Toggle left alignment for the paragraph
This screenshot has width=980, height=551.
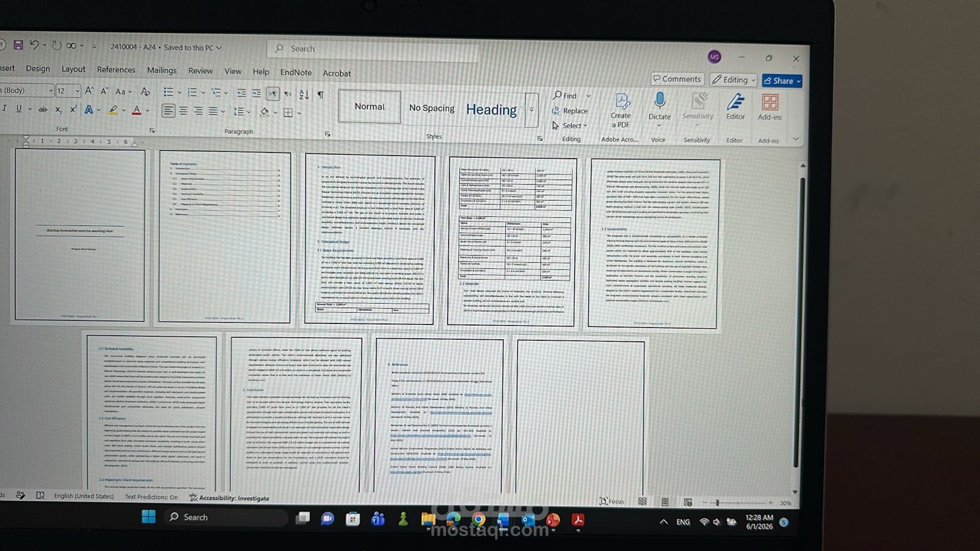(168, 110)
